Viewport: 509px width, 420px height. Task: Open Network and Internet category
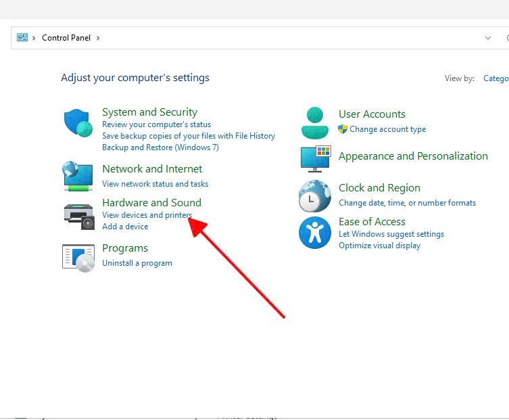pyautogui.click(x=152, y=169)
